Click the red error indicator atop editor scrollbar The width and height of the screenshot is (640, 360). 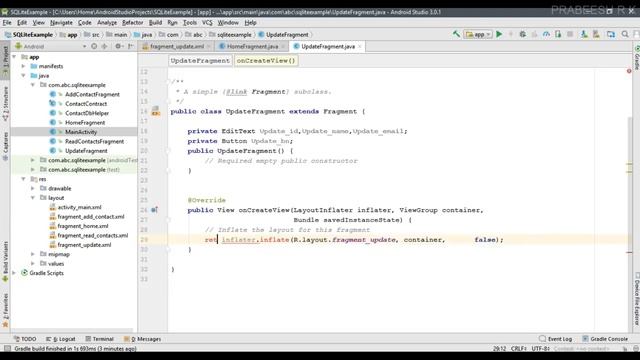click(629, 71)
